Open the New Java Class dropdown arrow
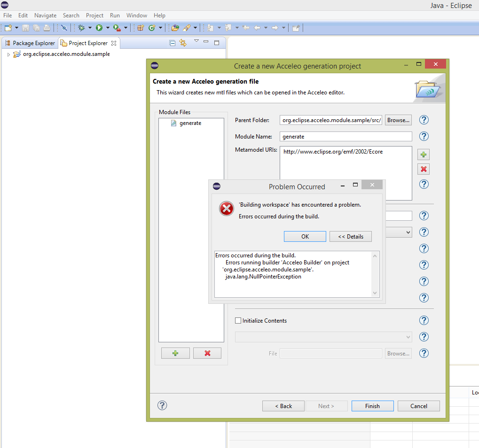479x448 pixels. pos(160,28)
